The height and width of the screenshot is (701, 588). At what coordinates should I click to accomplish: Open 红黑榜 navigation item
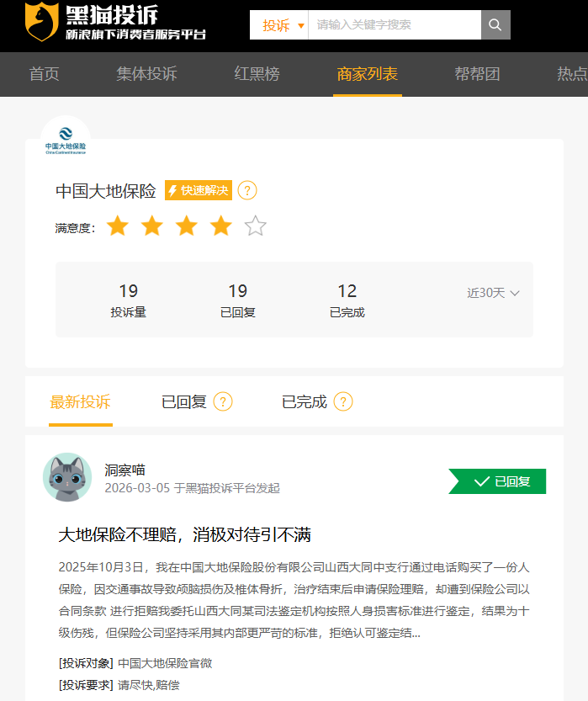pos(257,74)
